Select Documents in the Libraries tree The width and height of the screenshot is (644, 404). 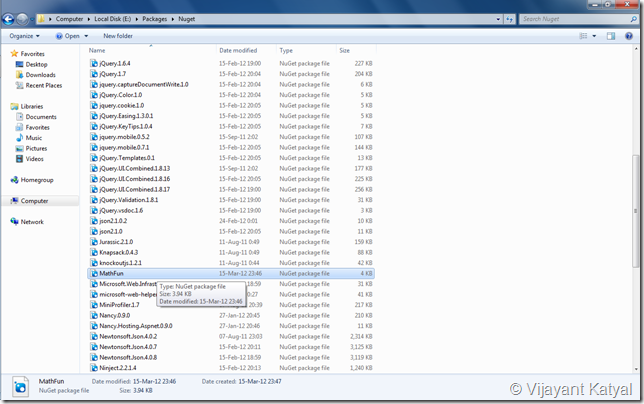coord(41,117)
